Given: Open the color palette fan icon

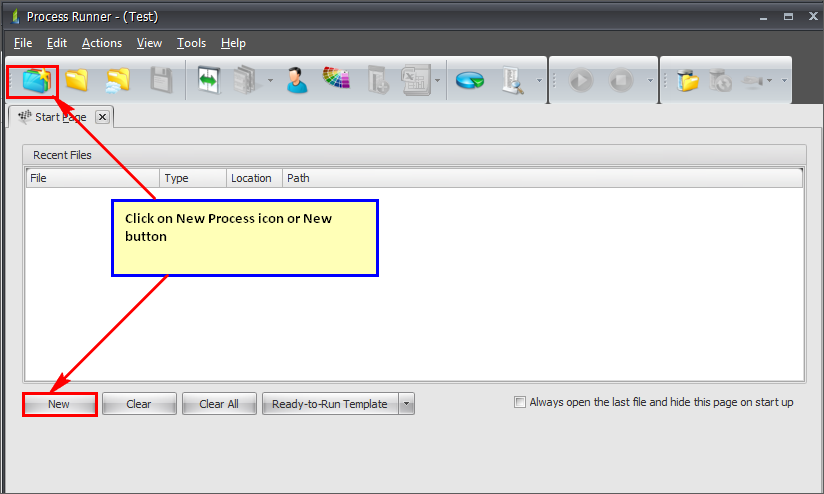Looking at the screenshot, I should [336, 78].
